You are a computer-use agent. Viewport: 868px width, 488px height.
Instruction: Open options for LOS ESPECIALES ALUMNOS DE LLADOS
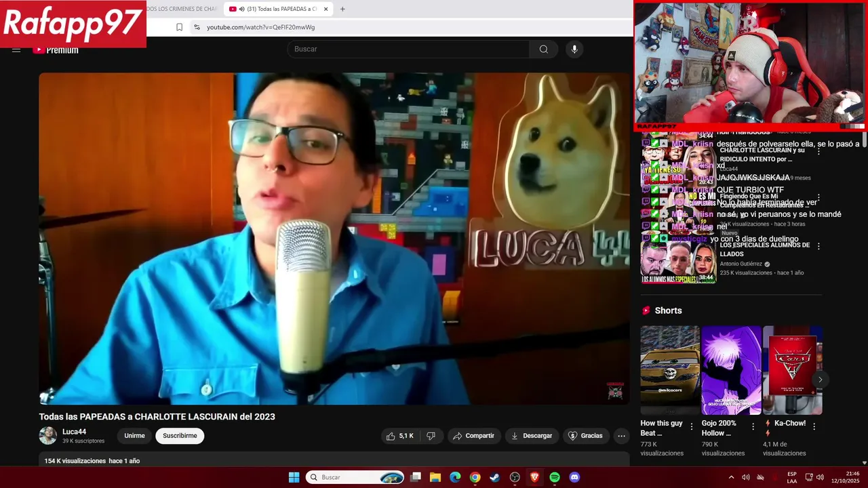[x=818, y=246]
